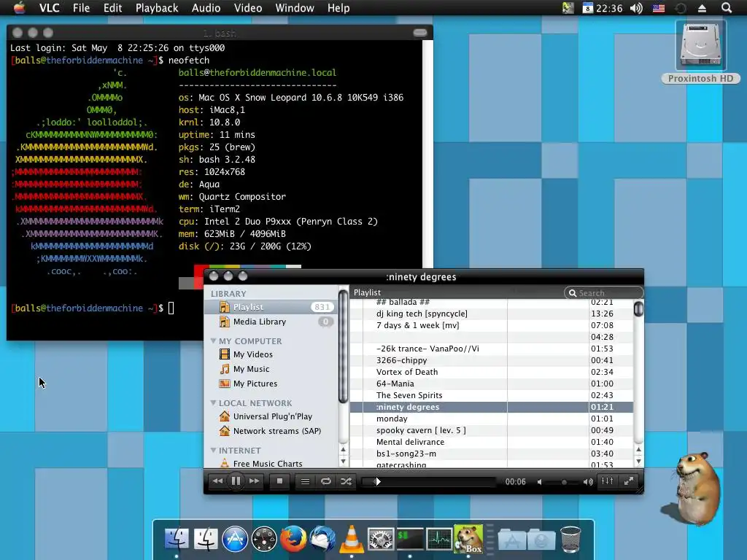The height and width of the screenshot is (560, 747).
Task: Select Media Library in VLC sidebar
Action: [271, 322]
